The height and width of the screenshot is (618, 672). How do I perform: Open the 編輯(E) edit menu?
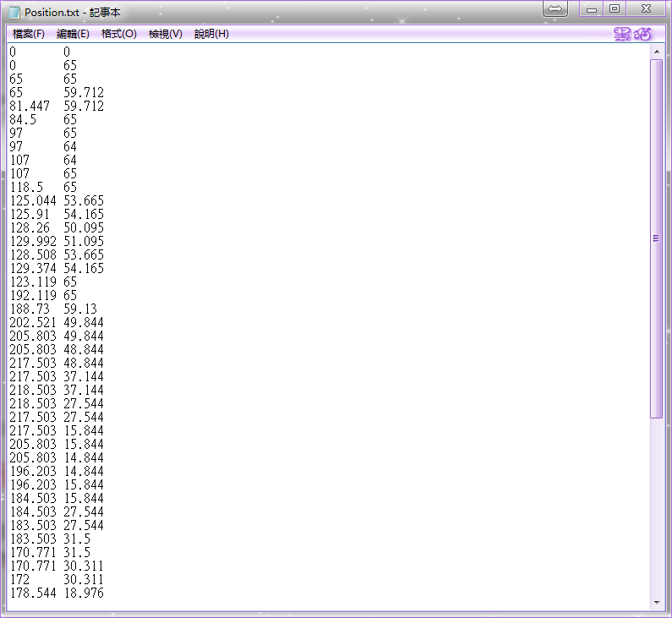73,34
